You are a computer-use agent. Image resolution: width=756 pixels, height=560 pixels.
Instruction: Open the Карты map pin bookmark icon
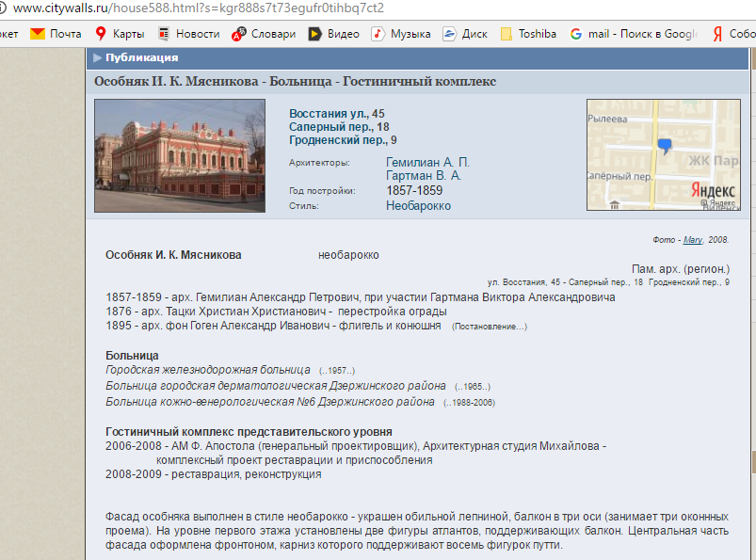tap(101, 34)
